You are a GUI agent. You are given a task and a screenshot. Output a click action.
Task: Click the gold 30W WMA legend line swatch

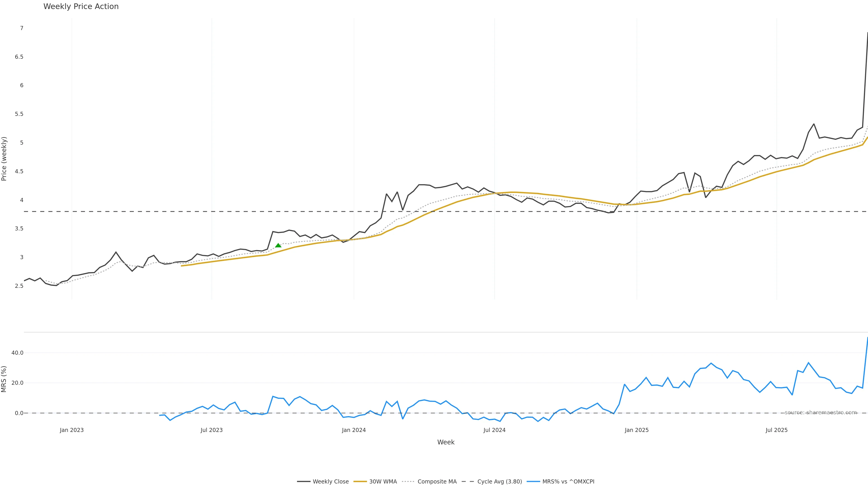click(x=360, y=482)
